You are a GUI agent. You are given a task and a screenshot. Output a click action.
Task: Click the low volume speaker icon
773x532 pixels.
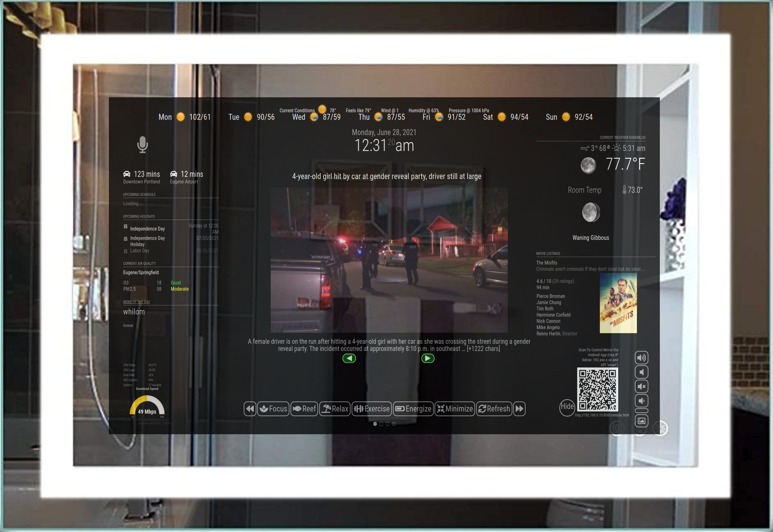pos(641,372)
